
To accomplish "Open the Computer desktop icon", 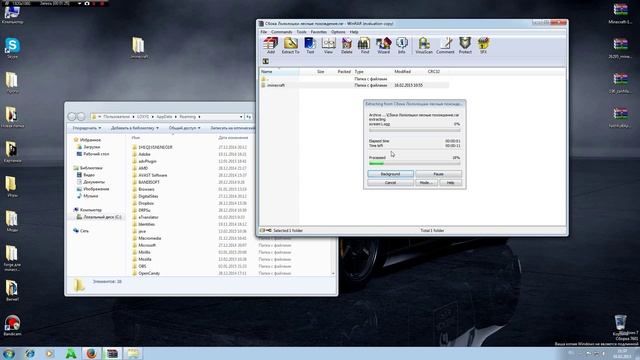I will pos(12,14).
